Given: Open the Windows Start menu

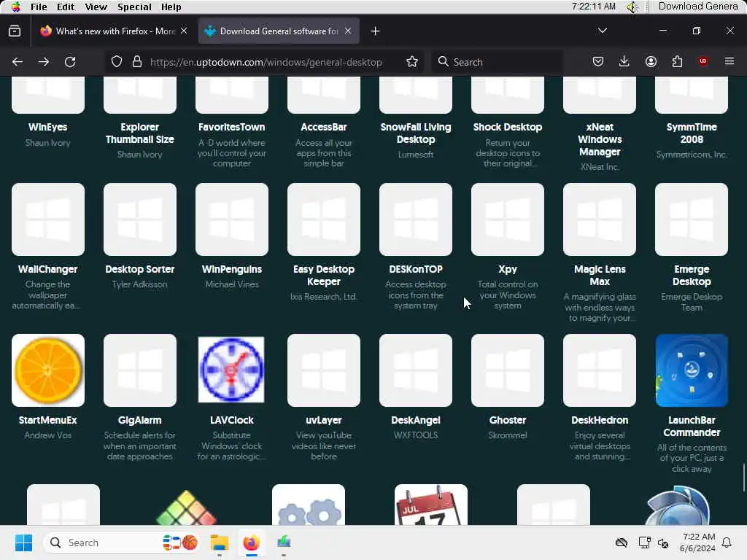Looking at the screenshot, I should [23, 542].
